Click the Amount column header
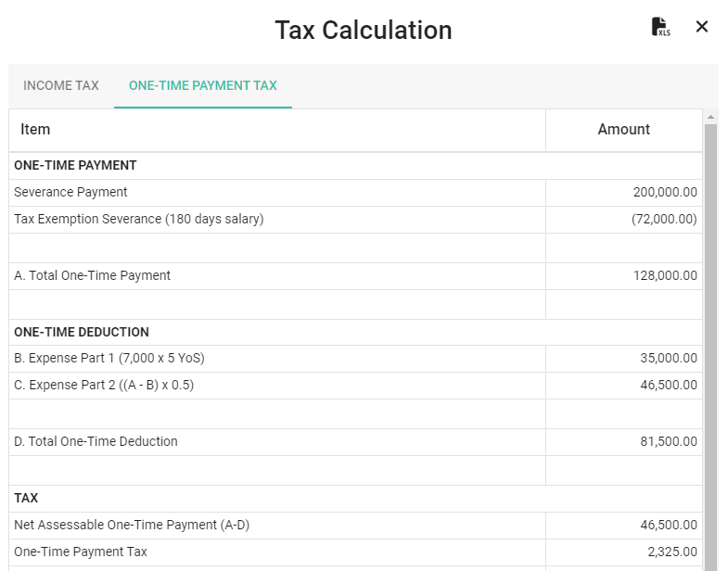The height and width of the screenshot is (571, 728). (x=623, y=130)
